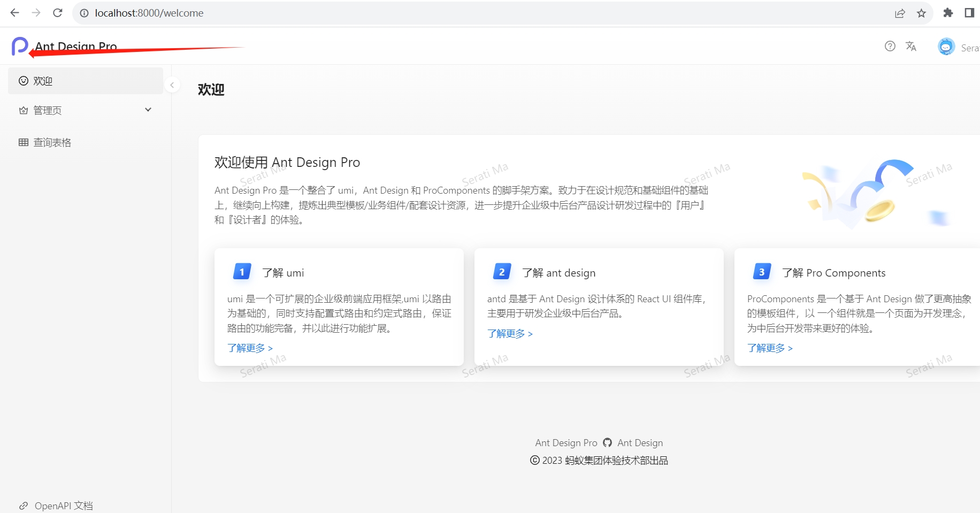Click the Ant Design Pro header title

pyautogui.click(x=76, y=47)
